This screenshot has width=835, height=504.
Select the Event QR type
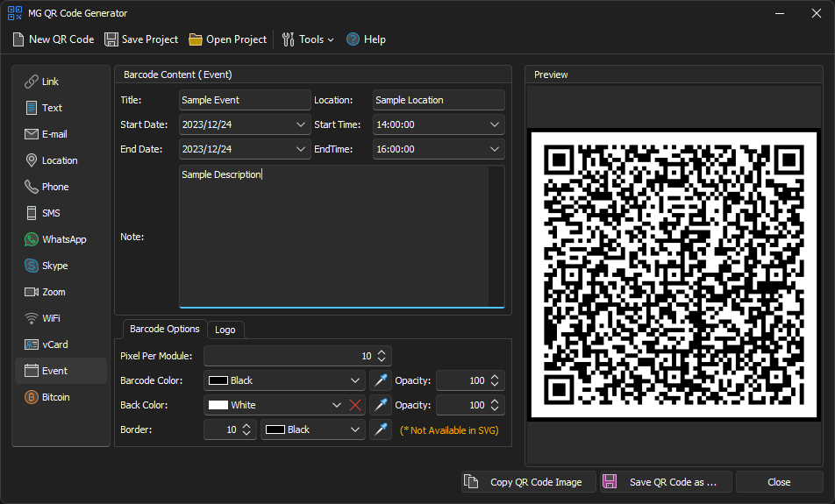coord(61,371)
